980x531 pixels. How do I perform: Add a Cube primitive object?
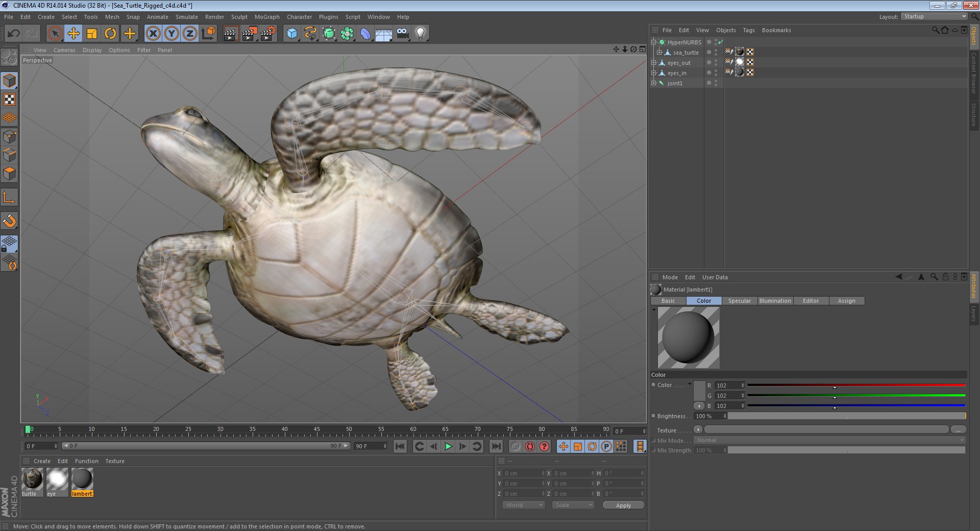[x=292, y=34]
